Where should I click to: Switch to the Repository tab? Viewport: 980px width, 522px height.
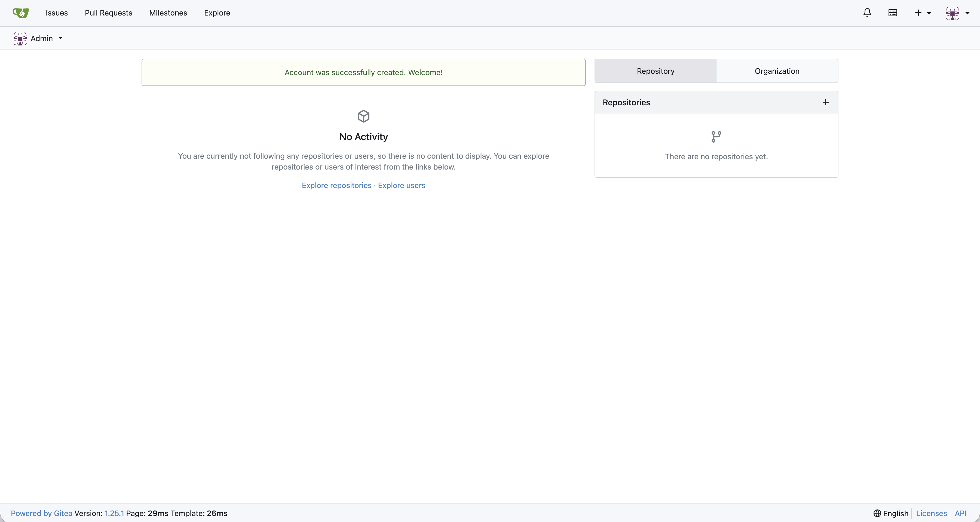(655, 71)
